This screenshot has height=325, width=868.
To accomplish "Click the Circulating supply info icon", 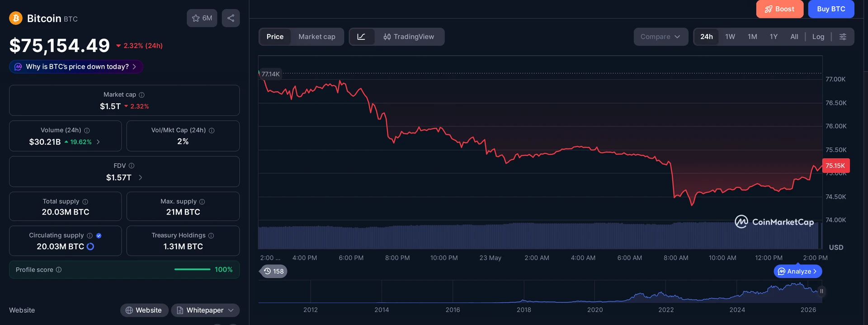I will 90,235.
